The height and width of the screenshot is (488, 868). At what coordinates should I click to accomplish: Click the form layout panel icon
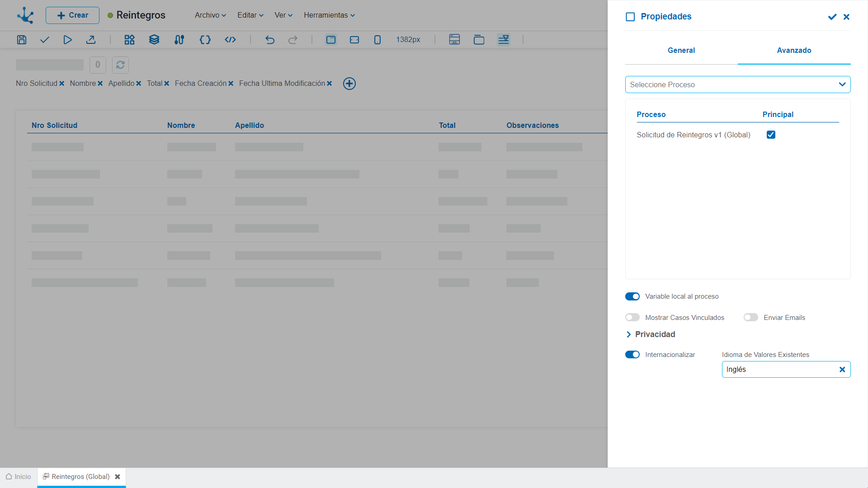click(x=454, y=40)
